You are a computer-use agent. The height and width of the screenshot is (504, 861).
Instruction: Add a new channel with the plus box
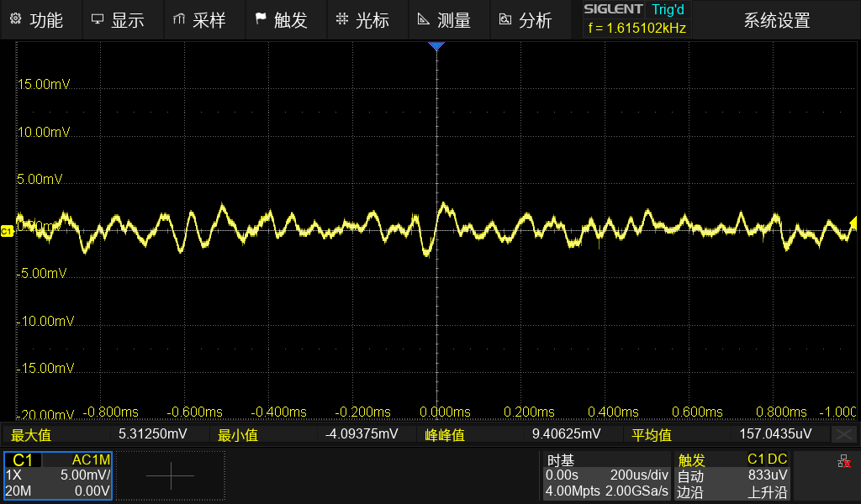pyautogui.click(x=170, y=475)
